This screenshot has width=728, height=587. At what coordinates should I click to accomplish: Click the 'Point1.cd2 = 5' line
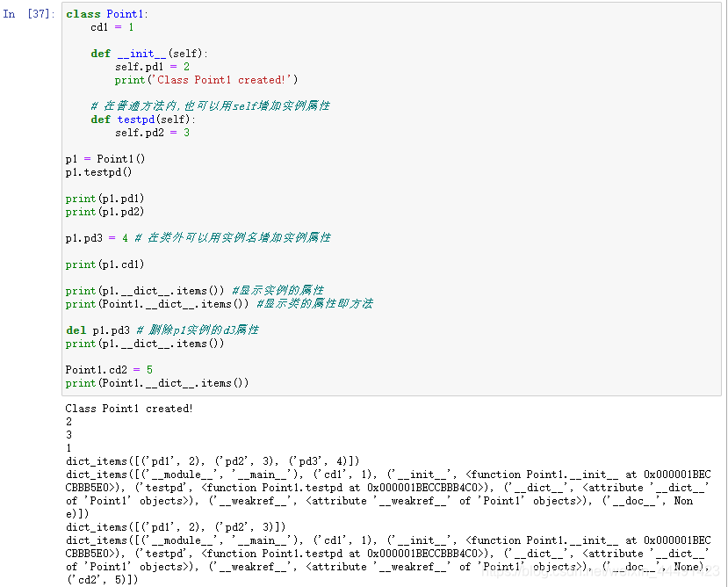[109, 370]
